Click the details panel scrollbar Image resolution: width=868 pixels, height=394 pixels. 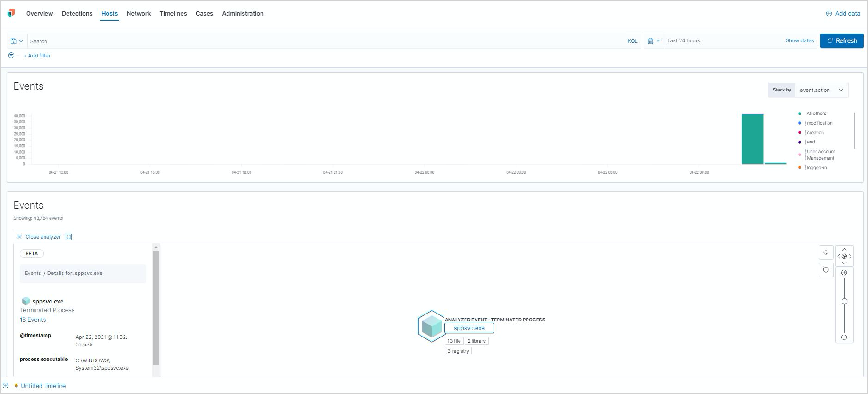pos(156,308)
